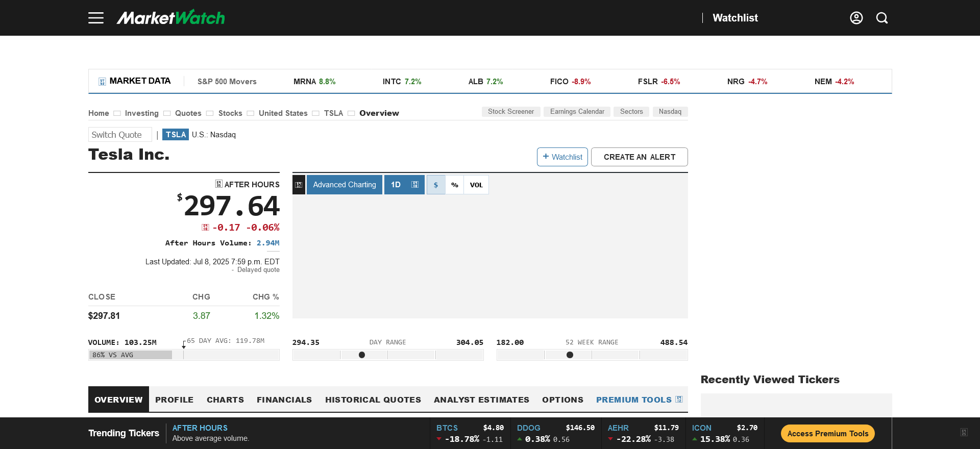Image resolution: width=980 pixels, height=449 pixels.
Task: Click the Market Data icon
Action: tap(102, 82)
